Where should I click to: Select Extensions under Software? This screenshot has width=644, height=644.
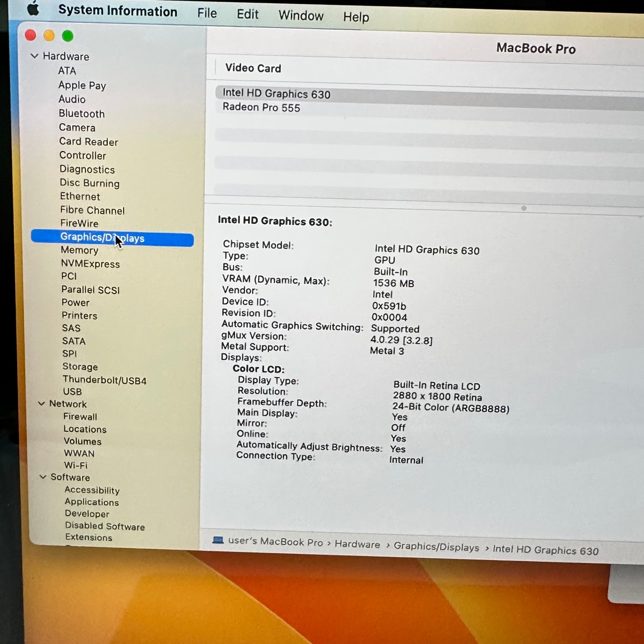click(88, 538)
